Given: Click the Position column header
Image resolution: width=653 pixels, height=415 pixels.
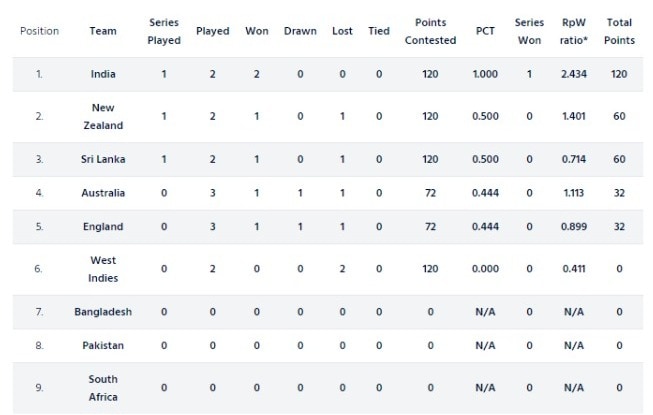Looking at the screenshot, I should (x=40, y=31).
